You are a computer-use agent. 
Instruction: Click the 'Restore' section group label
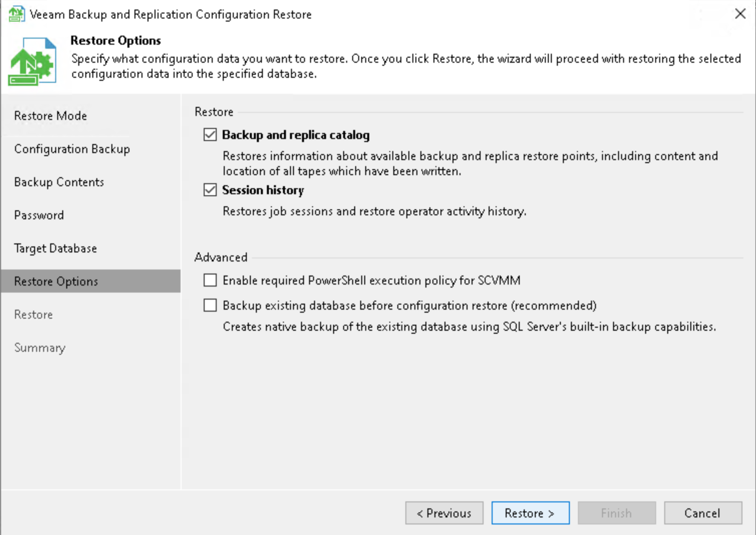214,112
